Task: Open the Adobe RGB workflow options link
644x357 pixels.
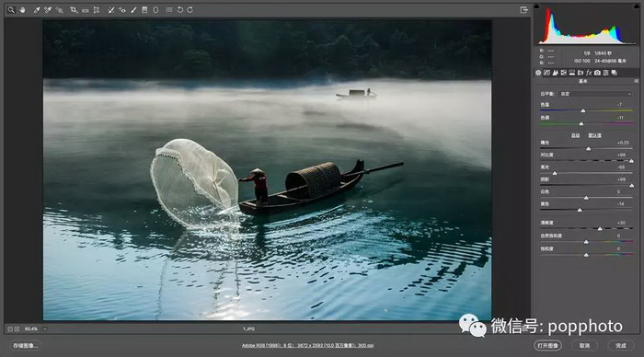Action: (307, 346)
